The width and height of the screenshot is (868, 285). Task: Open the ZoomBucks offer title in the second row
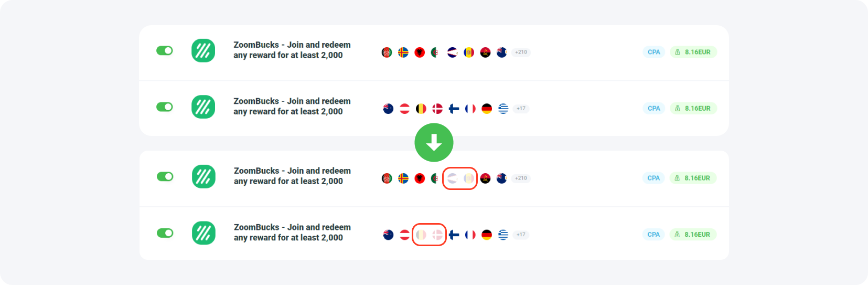(292, 106)
